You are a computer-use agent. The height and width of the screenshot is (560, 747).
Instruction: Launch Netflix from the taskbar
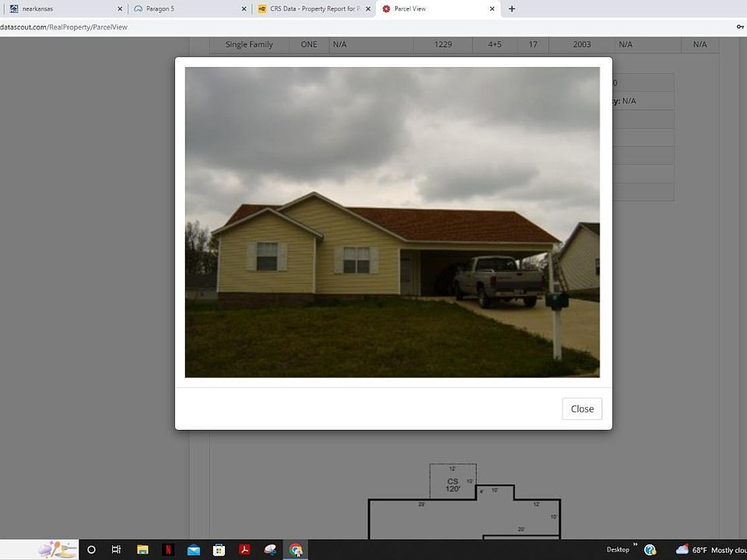(x=168, y=550)
